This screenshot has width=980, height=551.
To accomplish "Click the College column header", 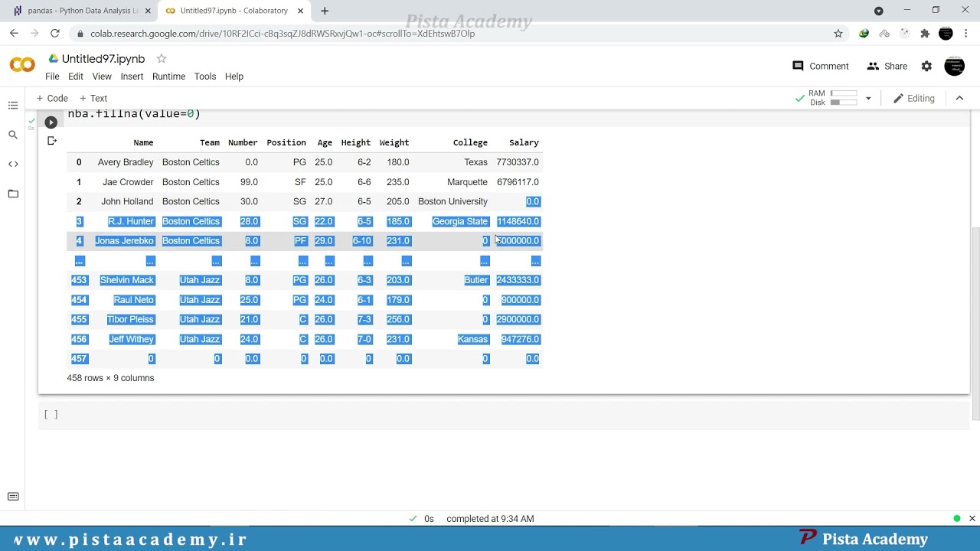I will point(470,142).
